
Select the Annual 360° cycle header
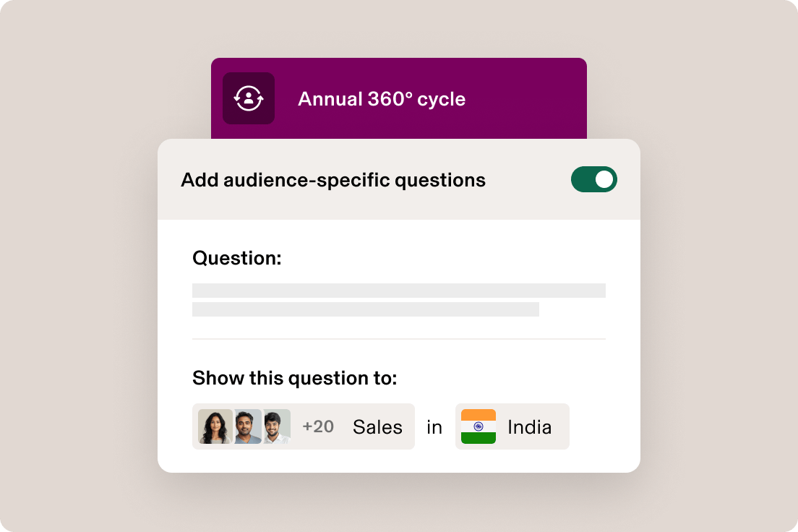382,98
